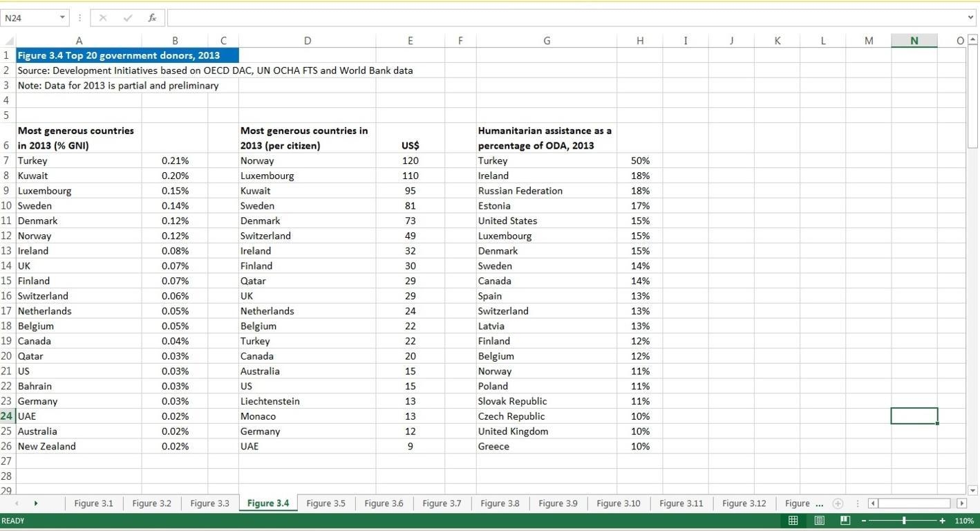Open the Figure 3.3 sheet tab
980x531 pixels.
pos(209,503)
